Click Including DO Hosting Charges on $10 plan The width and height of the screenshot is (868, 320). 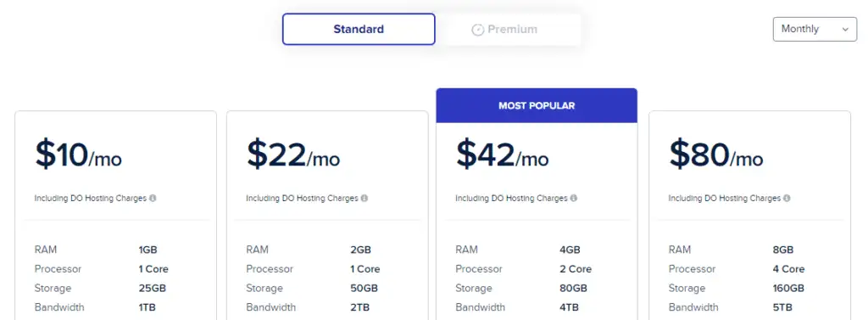90,198
